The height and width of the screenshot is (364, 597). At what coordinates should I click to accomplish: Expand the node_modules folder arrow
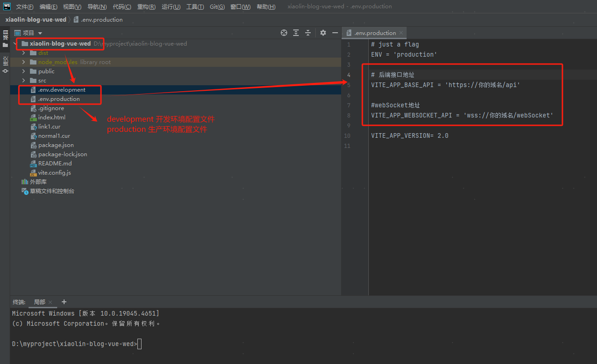(24, 62)
